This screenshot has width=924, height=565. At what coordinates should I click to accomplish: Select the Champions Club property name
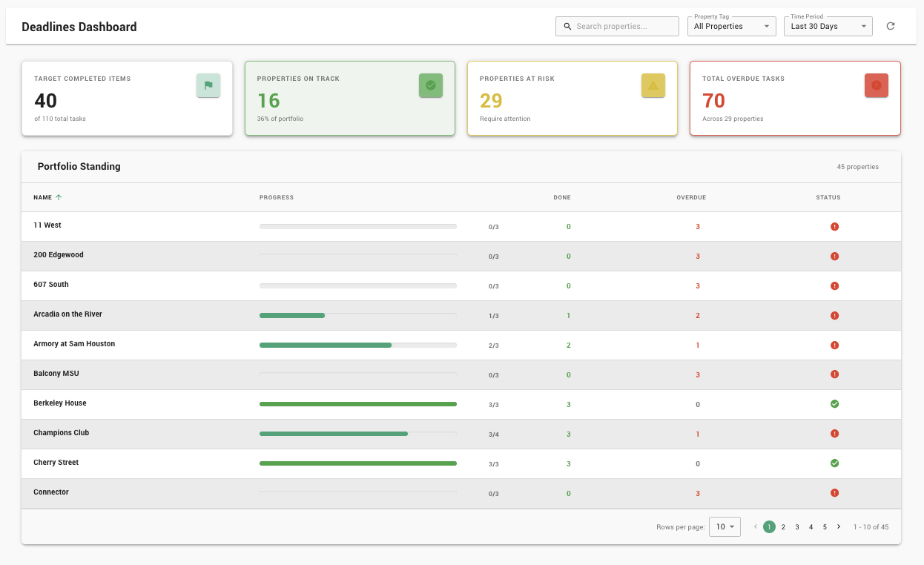pyautogui.click(x=61, y=432)
